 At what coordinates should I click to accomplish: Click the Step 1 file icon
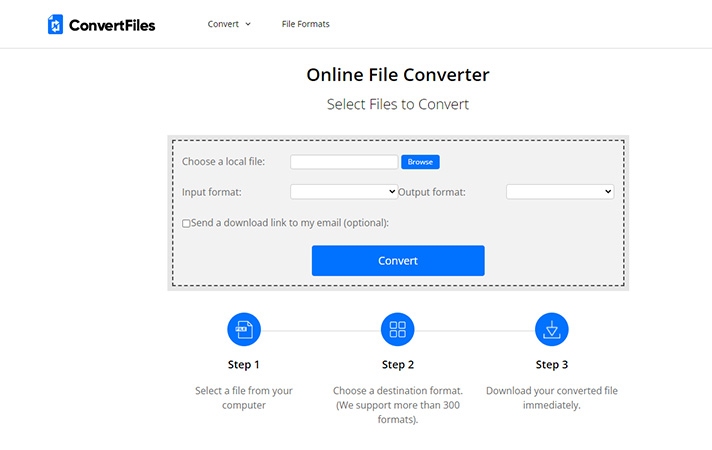click(244, 330)
